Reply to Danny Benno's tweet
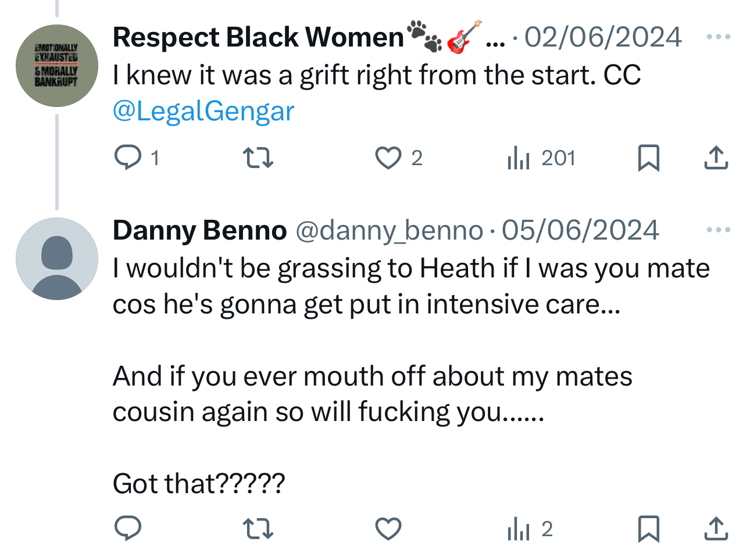 tap(128, 529)
